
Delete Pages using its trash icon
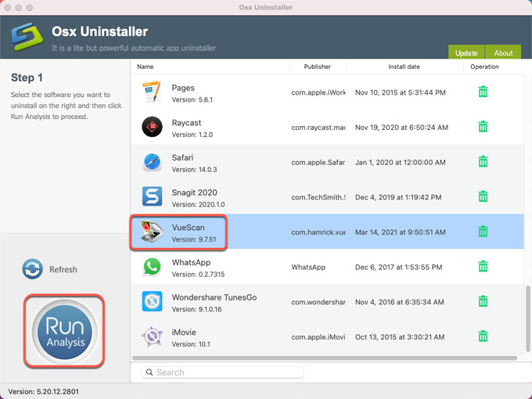click(x=483, y=92)
